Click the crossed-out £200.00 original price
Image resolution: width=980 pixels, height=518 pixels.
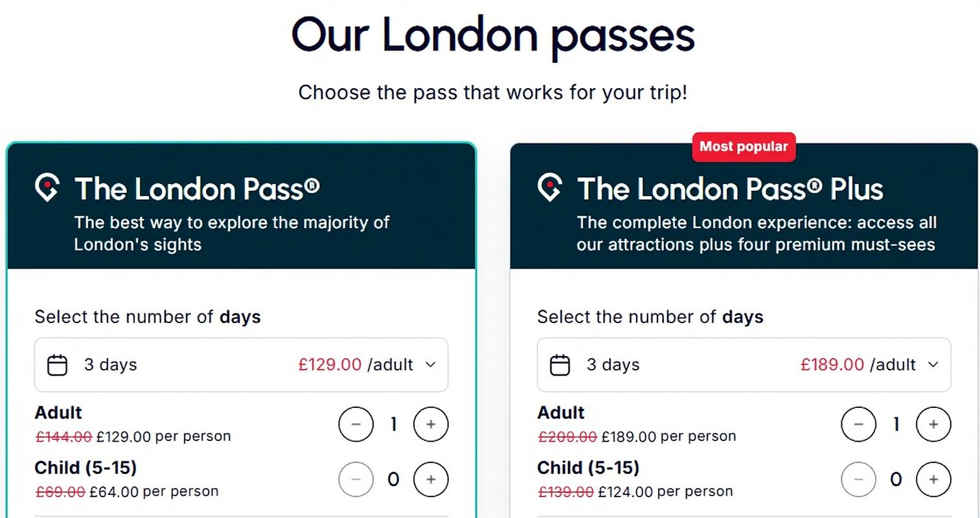pos(567,436)
